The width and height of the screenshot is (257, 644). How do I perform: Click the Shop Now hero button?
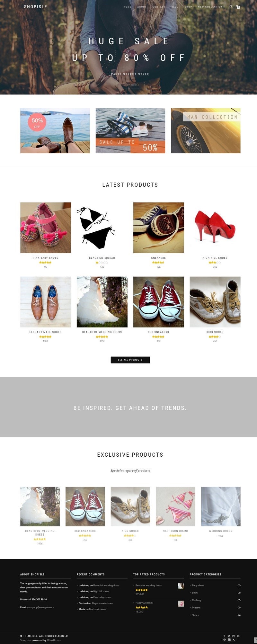(130, 85)
